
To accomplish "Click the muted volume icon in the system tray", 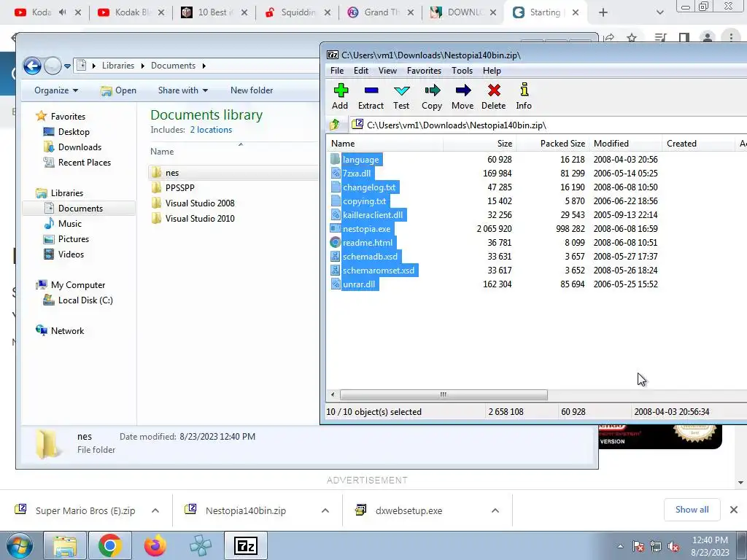I will (673, 546).
